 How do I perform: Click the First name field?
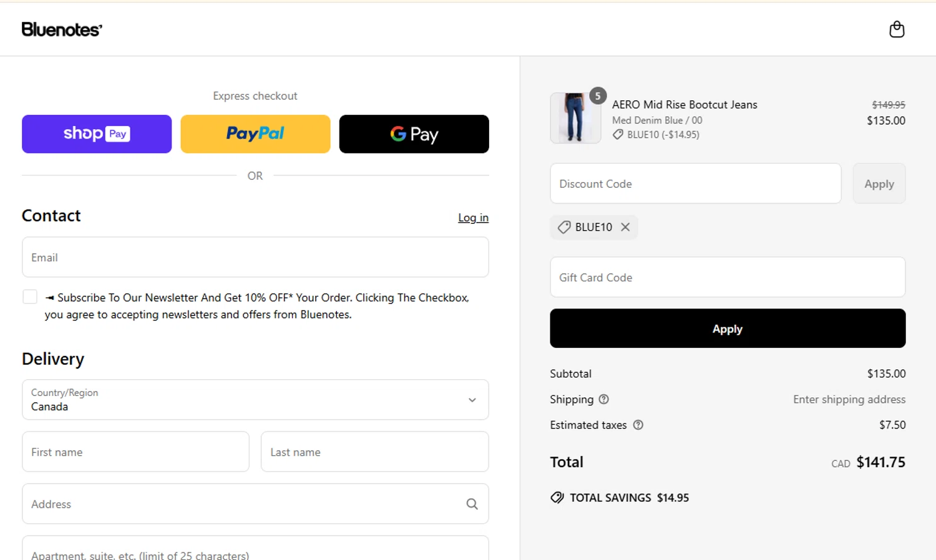click(x=135, y=452)
